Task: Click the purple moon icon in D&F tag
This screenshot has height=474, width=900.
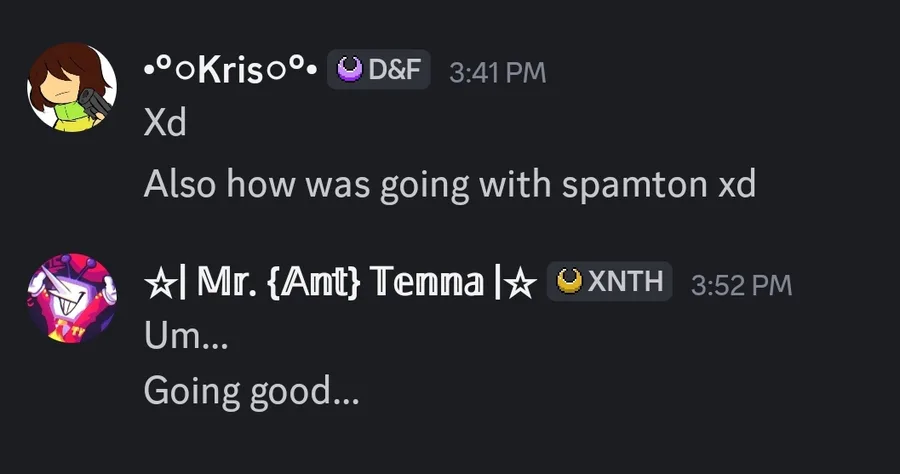Action: [349, 69]
